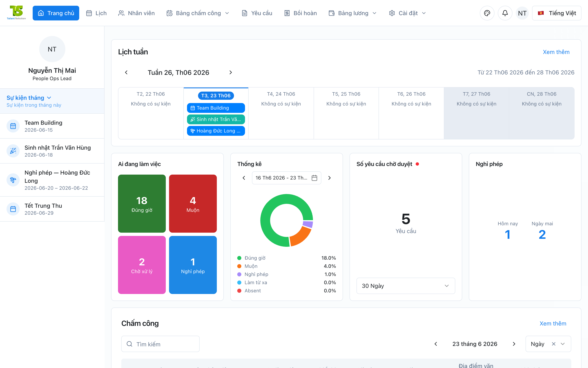
Task: Select the T2, 22 Th06 day column
Action: [151, 113]
